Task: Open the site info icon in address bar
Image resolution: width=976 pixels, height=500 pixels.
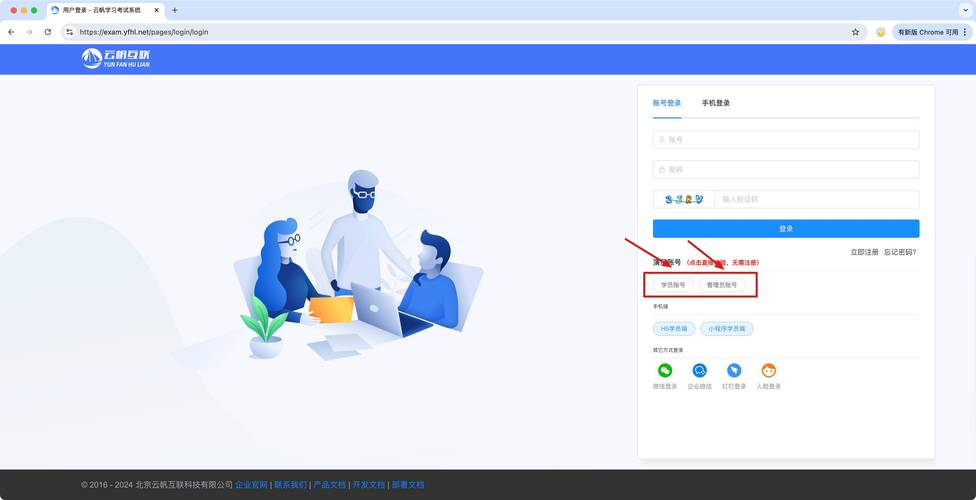Action: point(69,32)
